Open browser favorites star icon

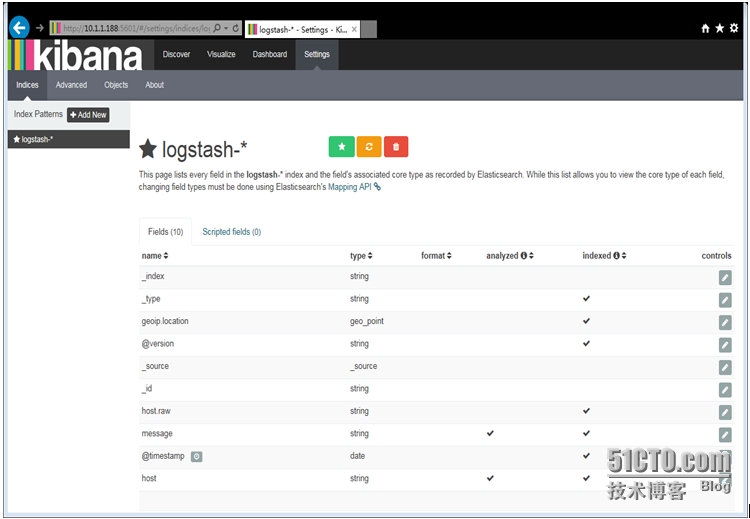click(x=719, y=29)
